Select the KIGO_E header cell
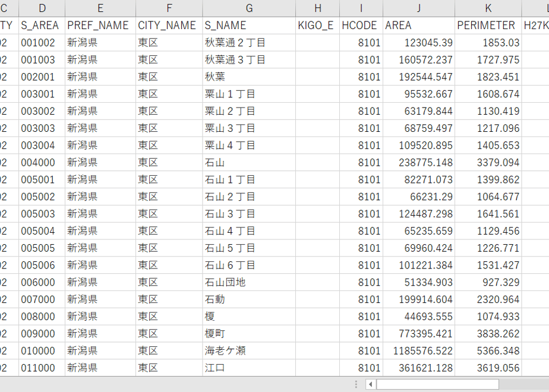The height and width of the screenshot is (392, 549). point(317,26)
